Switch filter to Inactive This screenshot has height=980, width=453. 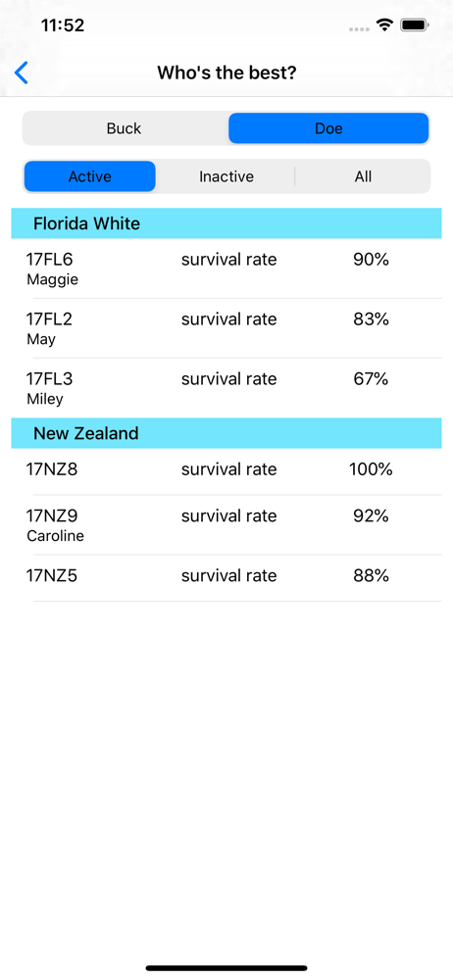(226, 176)
